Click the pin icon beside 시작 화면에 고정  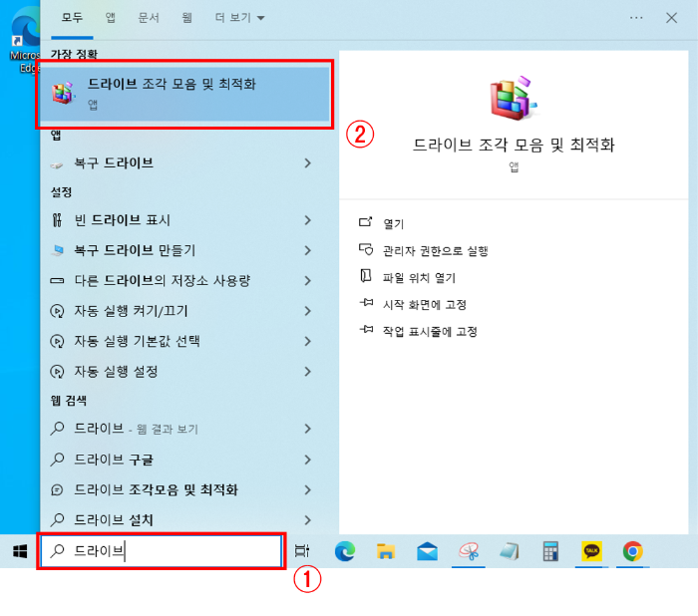pyautogui.click(x=366, y=303)
